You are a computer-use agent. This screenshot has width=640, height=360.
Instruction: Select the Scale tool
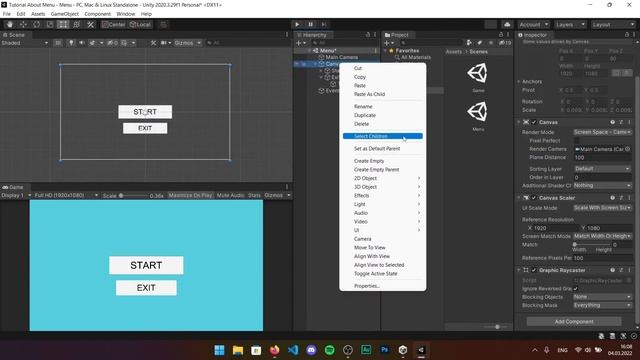point(50,24)
